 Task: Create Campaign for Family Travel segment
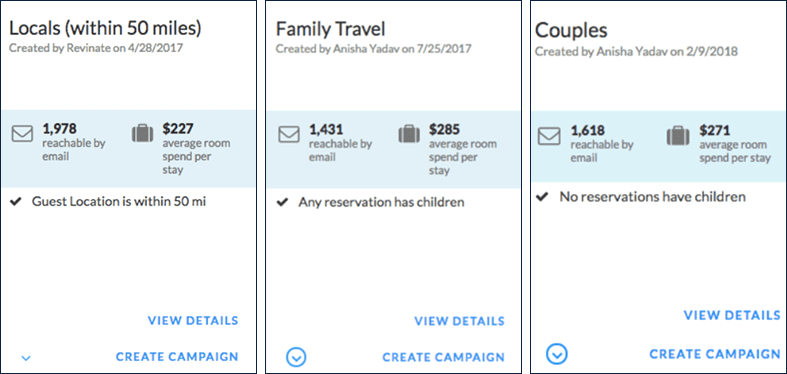[x=444, y=357]
